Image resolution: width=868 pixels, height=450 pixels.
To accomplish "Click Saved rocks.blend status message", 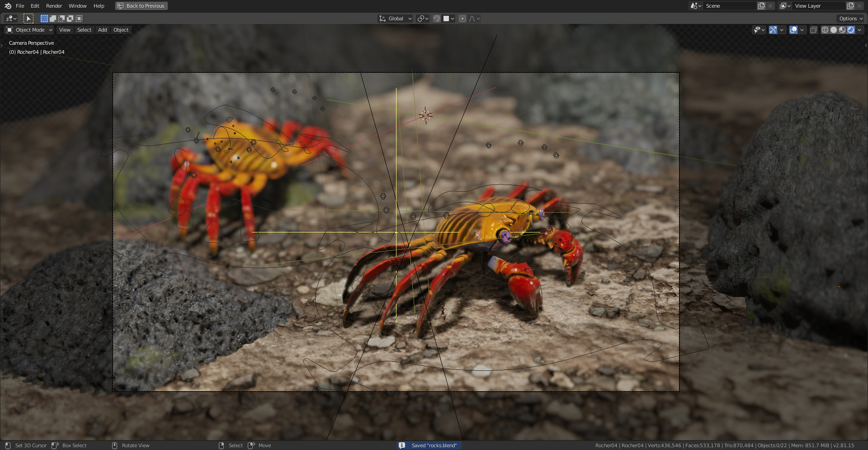I will 434,445.
